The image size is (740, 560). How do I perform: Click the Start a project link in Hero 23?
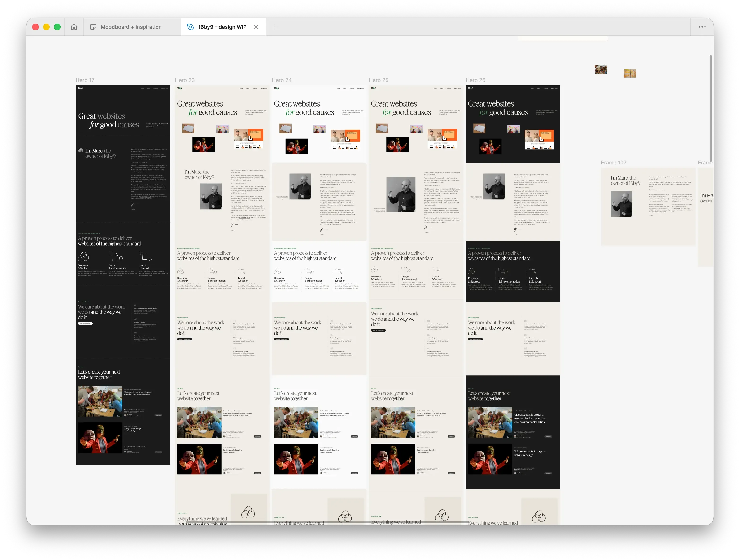click(x=264, y=88)
